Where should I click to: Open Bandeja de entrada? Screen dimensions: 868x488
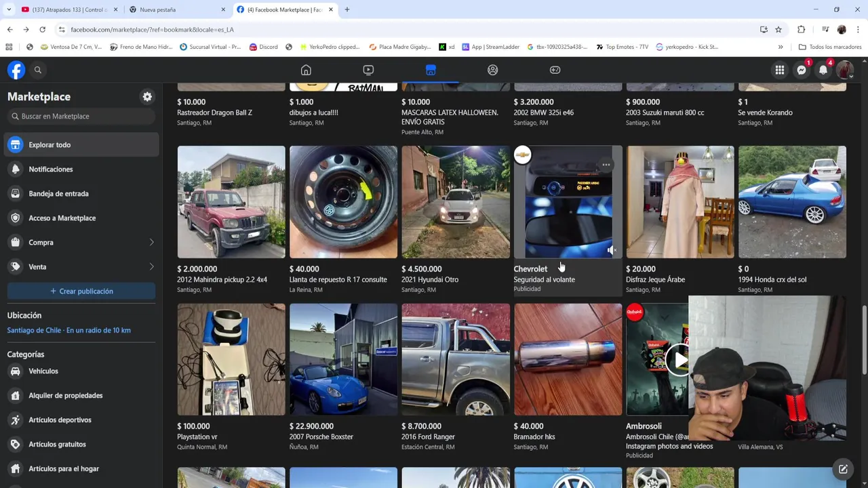[x=81, y=193]
